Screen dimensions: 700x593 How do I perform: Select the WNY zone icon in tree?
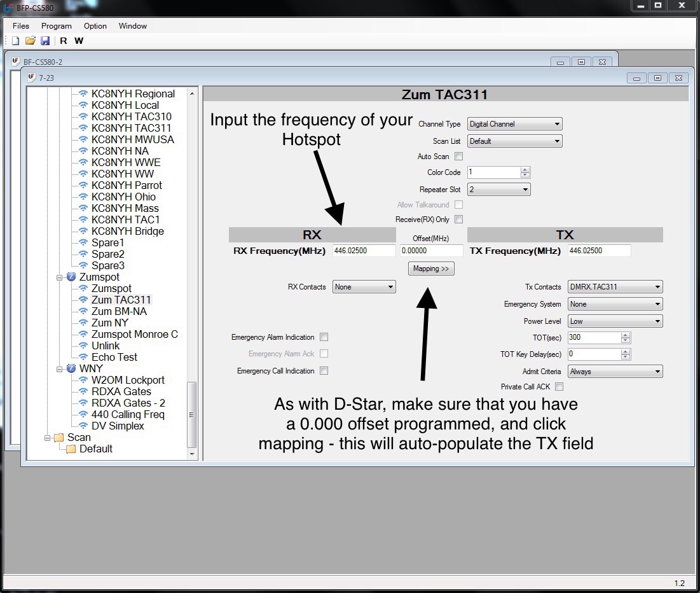71,369
